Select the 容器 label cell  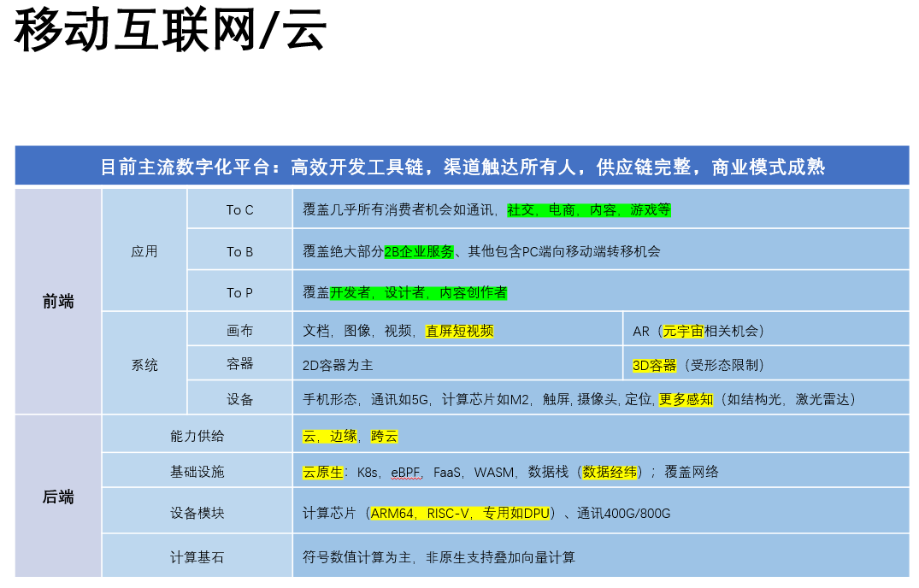239,364
